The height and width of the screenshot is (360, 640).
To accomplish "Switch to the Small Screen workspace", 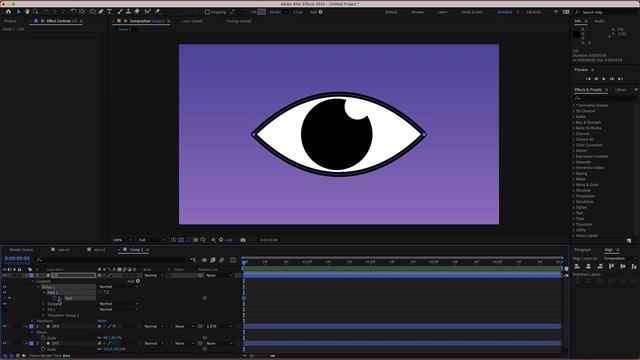I will click(472, 12).
